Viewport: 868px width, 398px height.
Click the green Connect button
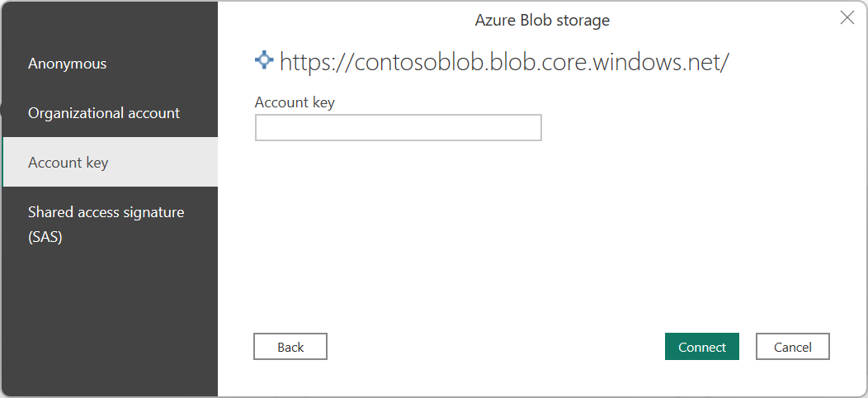[x=701, y=347]
